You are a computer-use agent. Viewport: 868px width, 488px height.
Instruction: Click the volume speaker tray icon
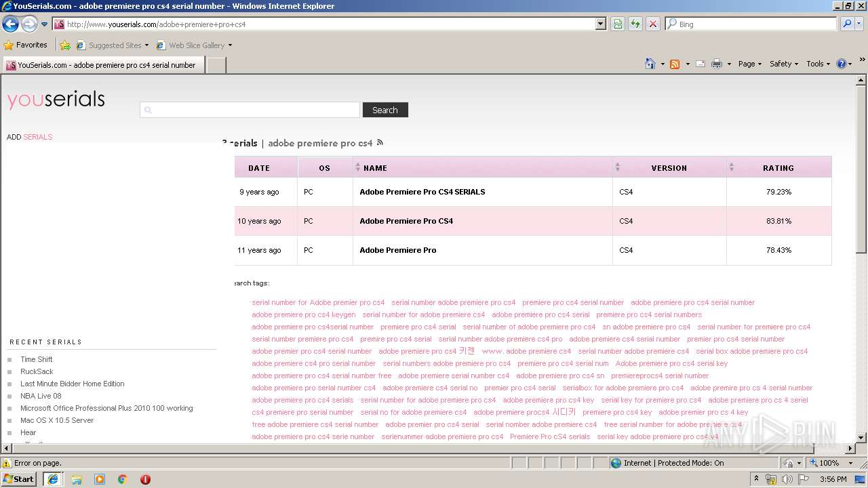(787, 479)
